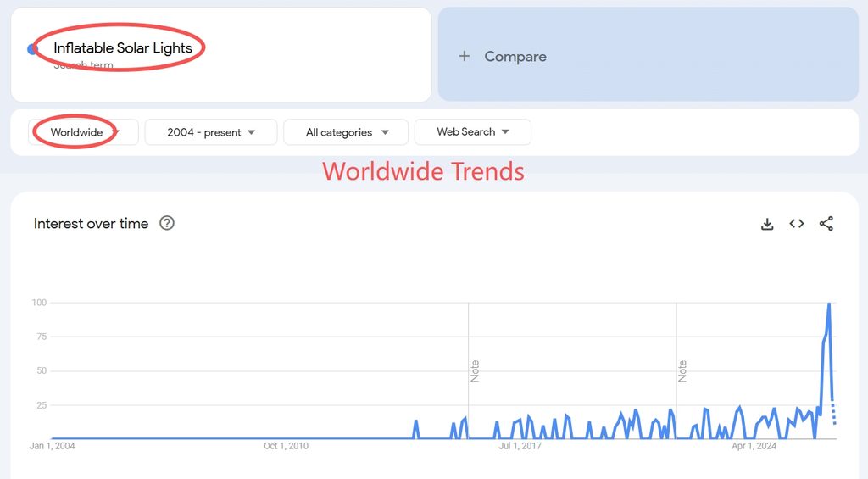Viewport: 868px width, 479px height.
Task: Open help icon beside Interest over time
Action: click(x=167, y=223)
